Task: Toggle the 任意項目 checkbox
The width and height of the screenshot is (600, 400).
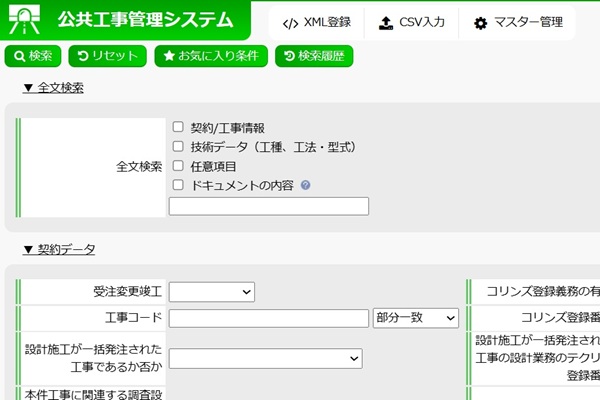Action: [177, 166]
